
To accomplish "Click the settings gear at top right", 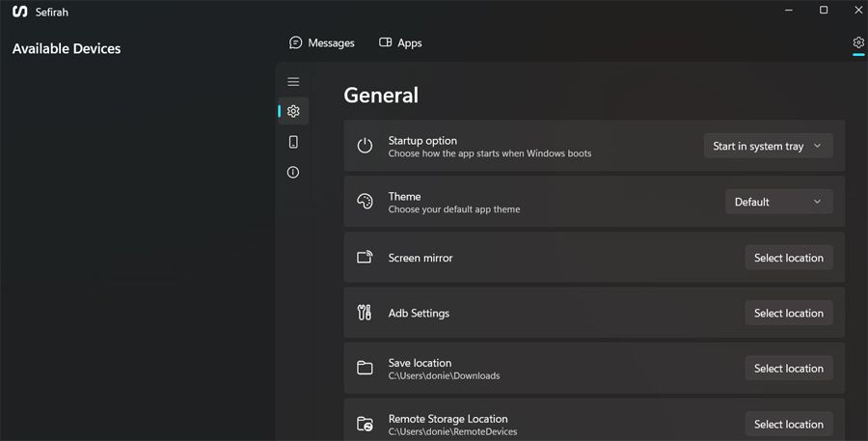I will (x=858, y=42).
